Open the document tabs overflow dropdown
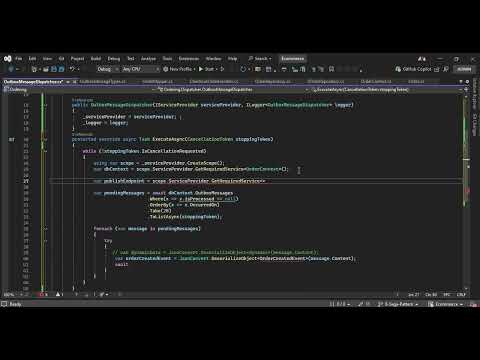This screenshot has width=480, height=360. 461,82
